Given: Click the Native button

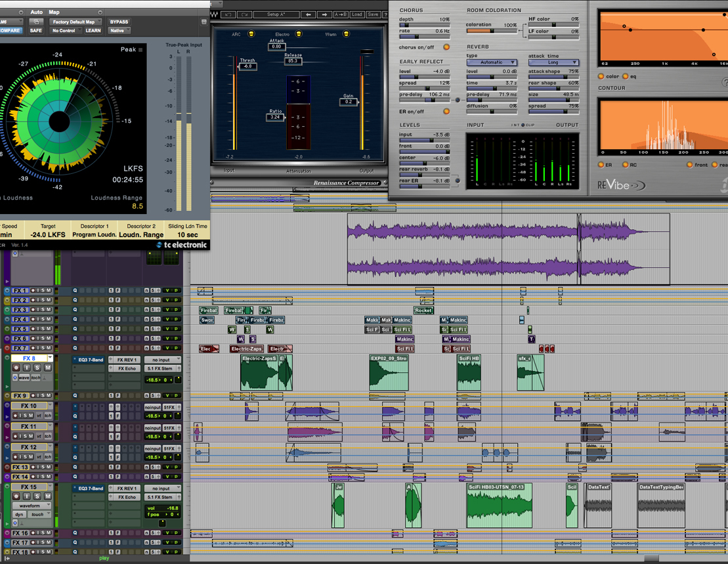Looking at the screenshot, I should pos(119,31).
